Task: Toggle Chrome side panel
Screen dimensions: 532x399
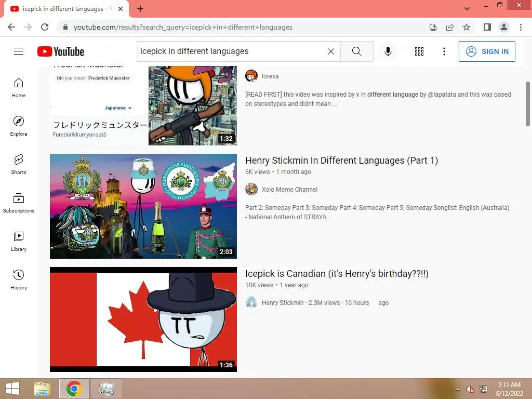Action: tap(487, 27)
